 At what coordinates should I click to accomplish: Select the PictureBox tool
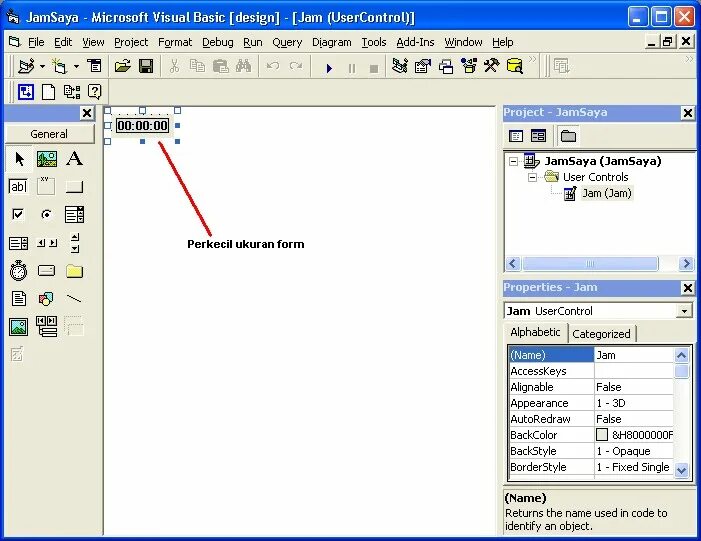click(x=47, y=159)
